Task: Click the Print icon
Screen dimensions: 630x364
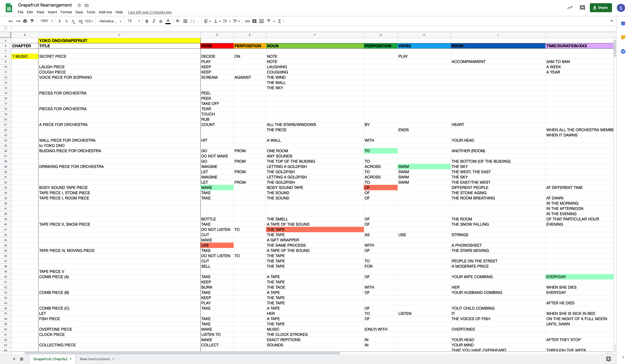Action: pyautogui.click(x=25, y=21)
